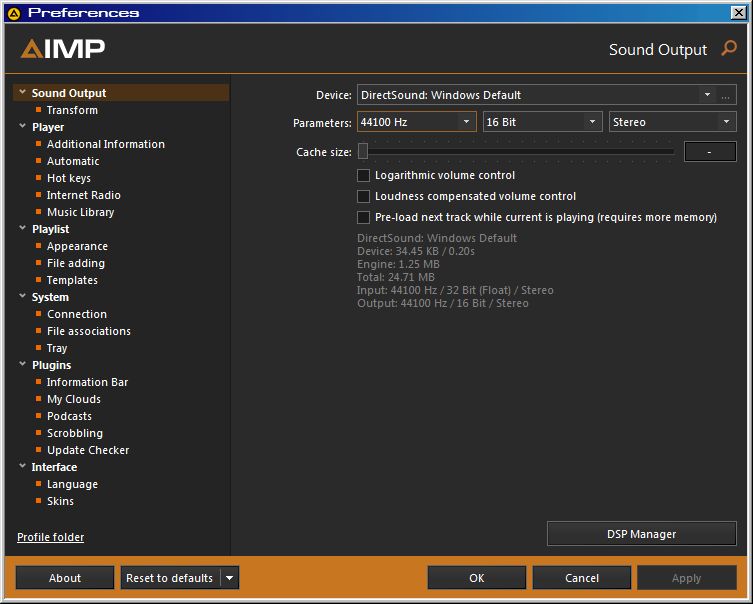Image resolution: width=753 pixels, height=604 pixels.
Task: Click the search magnifier icon beside Sound Output
Action: pos(729,48)
